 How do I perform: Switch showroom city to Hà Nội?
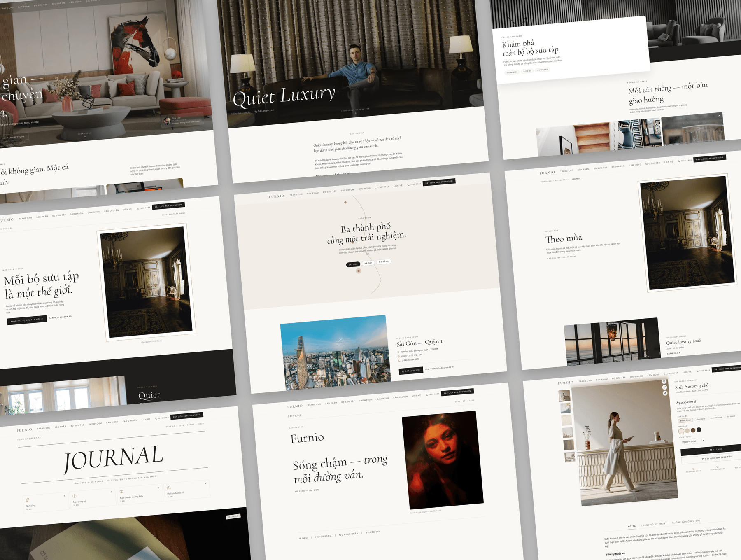click(368, 263)
